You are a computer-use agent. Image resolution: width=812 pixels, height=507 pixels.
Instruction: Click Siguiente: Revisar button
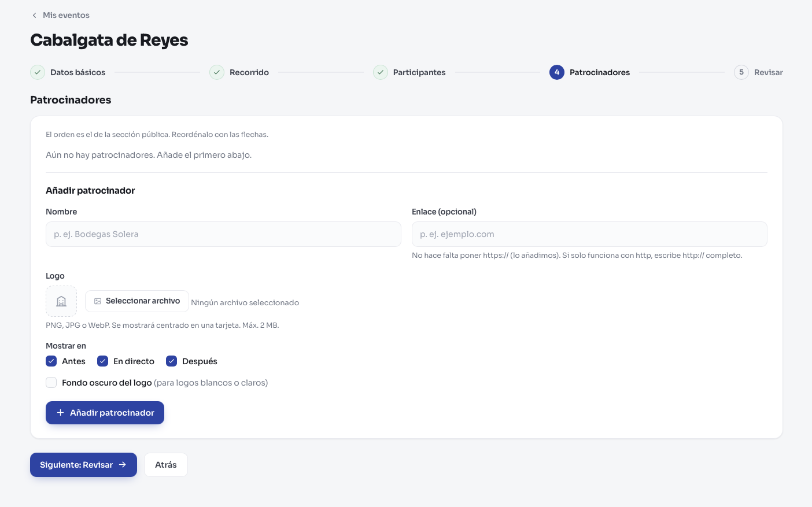pyautogui.click(x=83, y=465)
